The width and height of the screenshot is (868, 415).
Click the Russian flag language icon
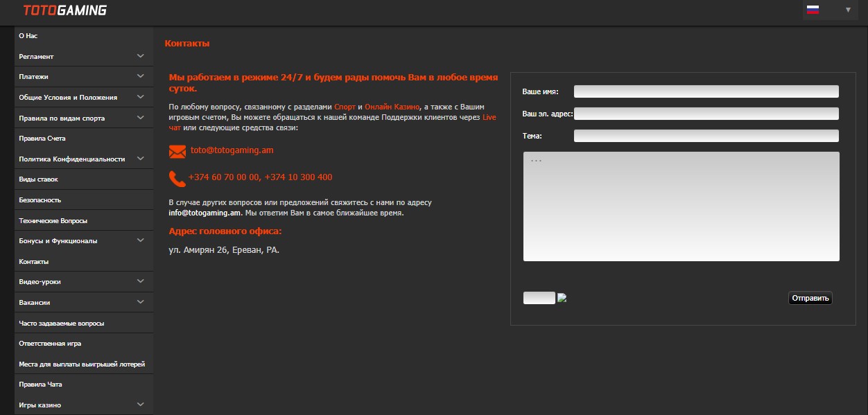[813, 10]
